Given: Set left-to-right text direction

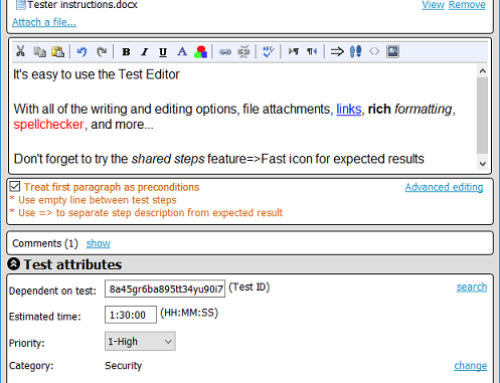Looking at the screenshot, I should [293, 51].
